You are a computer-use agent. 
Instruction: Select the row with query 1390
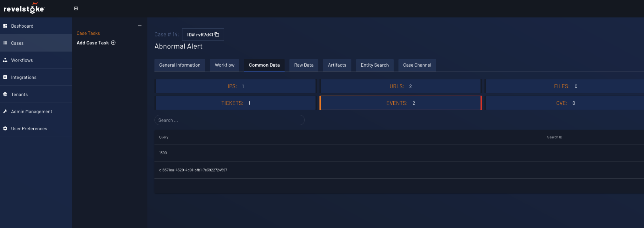(x=399, y=153)
